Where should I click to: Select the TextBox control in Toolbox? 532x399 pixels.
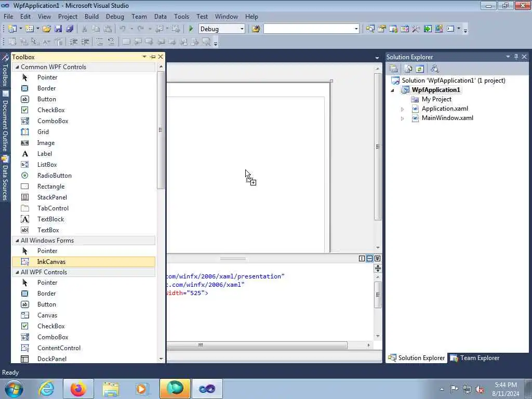(x=84, y=230)
